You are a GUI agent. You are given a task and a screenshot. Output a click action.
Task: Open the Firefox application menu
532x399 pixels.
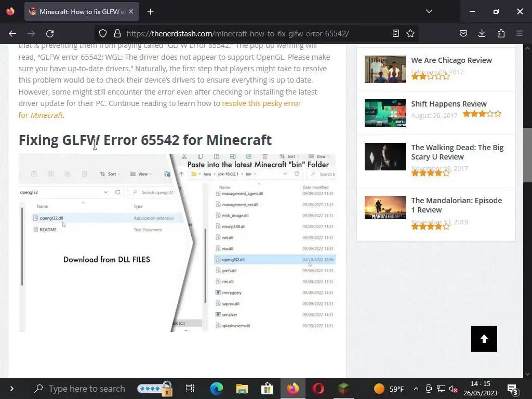pos(520,33)
